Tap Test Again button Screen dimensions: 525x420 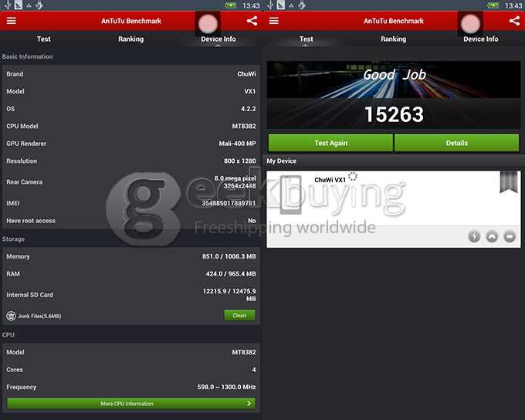coord(330,143)
